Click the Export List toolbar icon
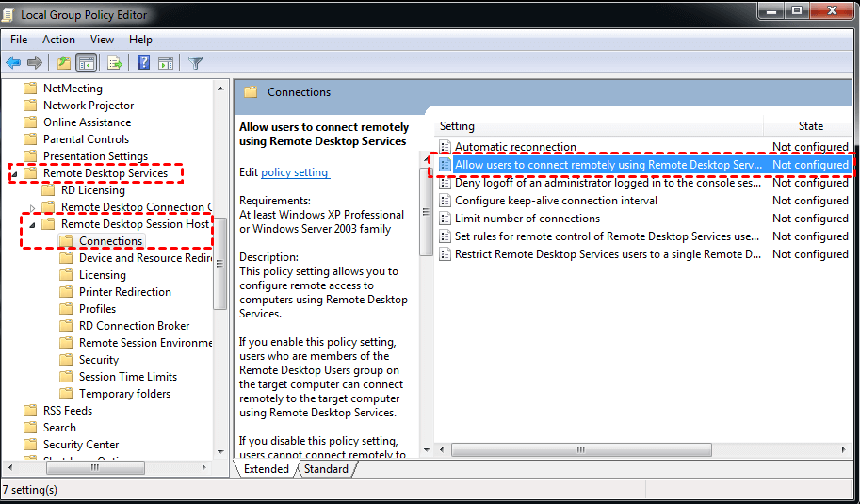This screenshot has width=860, height=504. point(115,63)
